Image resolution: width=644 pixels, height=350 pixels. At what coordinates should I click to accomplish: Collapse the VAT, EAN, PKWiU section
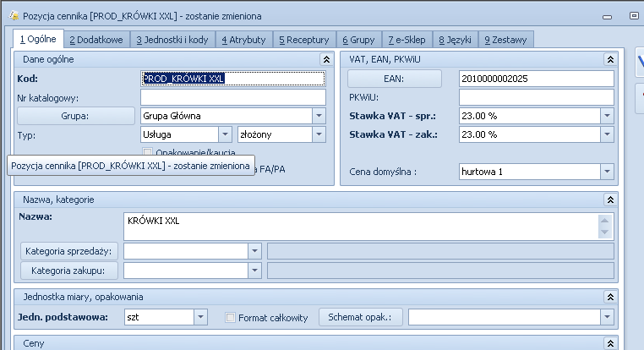(x=608, y=59)
